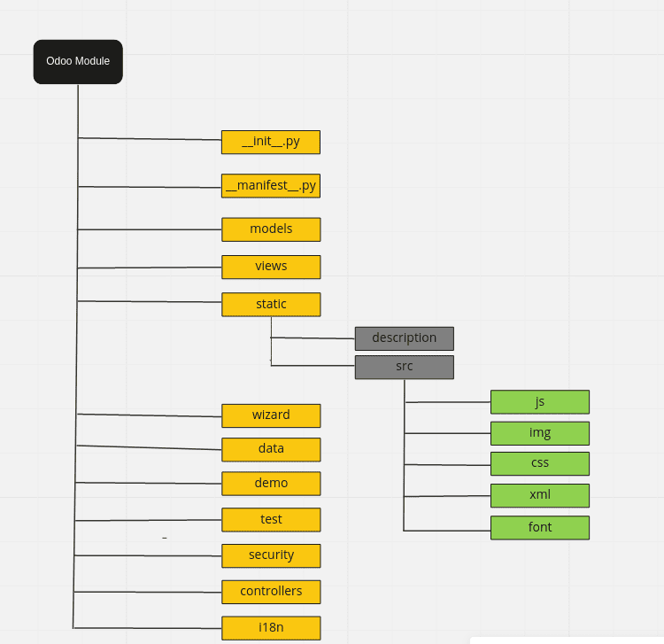
Task: Select the gray description box
Action: pyautogui.click(x=405, y=338)
